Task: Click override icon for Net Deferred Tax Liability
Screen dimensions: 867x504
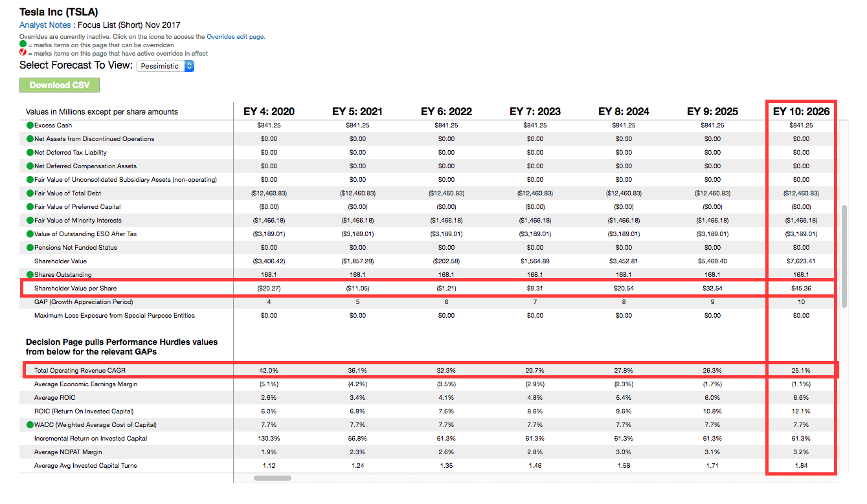Action: pyautogui.click(x=30, y=153)
